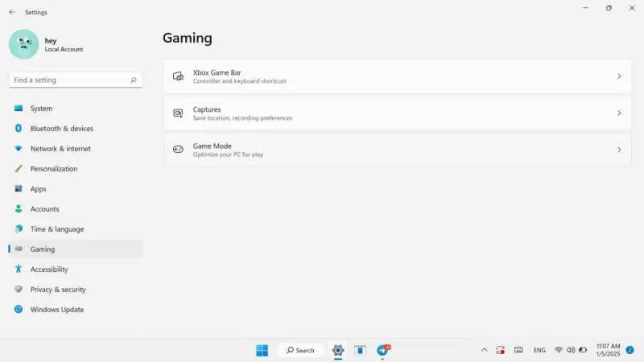The height and width of the screenshot is (362, 644).
Task: Select Personalization in the sidebar
Action: coord(76,169)
